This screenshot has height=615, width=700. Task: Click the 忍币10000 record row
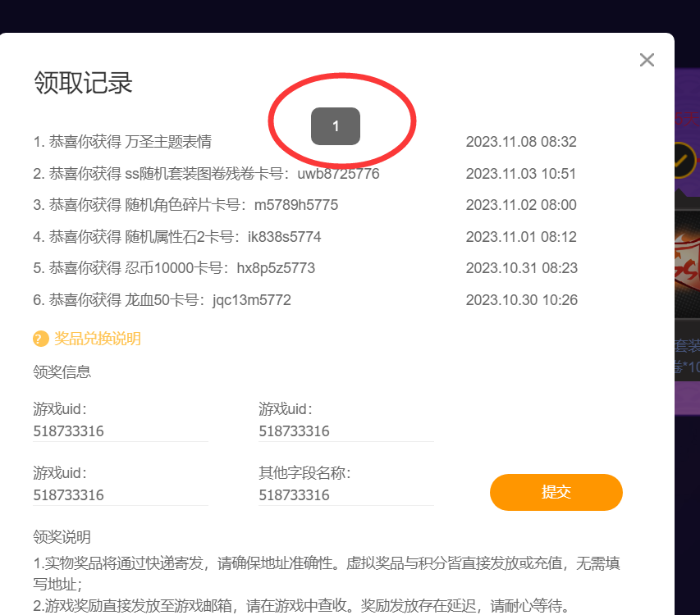pos(174,268)
